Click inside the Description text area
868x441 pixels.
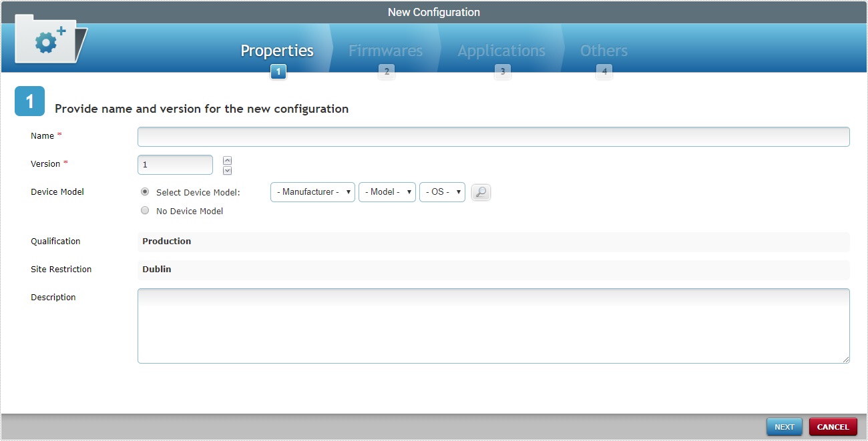coord(493,326)
